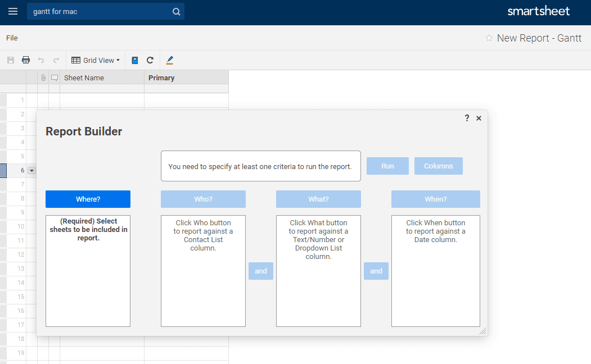Viewport: 591px width, 364px height.
Task: Open row 6 dropdown arrow
Action: point(31,170)
